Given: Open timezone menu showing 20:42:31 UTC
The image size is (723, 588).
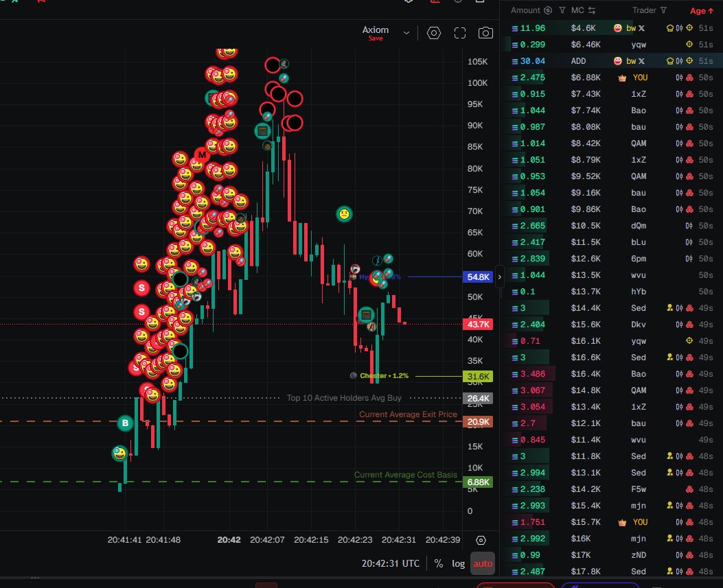Looking at the screenshot, I should [390, 563].
